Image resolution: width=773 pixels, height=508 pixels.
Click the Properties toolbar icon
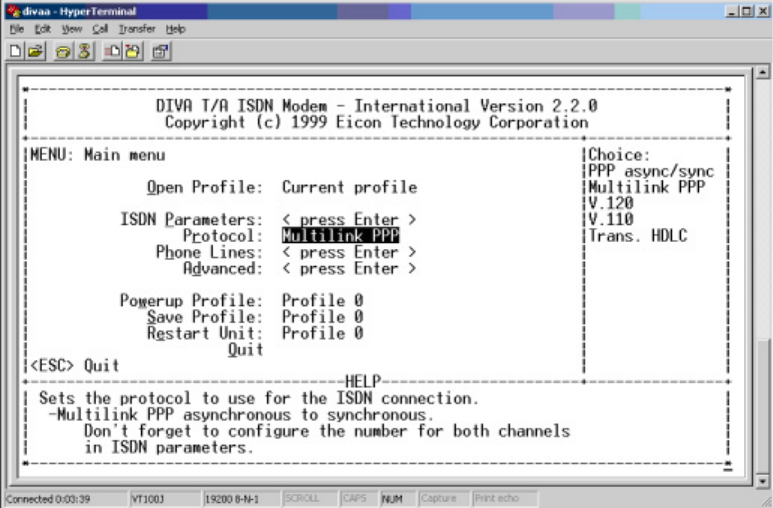(x=161, y=51)
